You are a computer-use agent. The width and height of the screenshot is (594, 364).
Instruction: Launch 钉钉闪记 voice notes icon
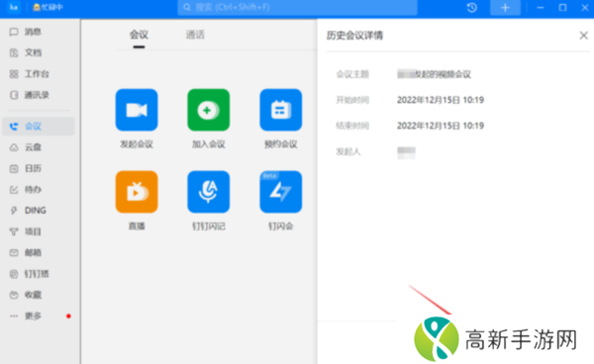click(x=208, y=192)
